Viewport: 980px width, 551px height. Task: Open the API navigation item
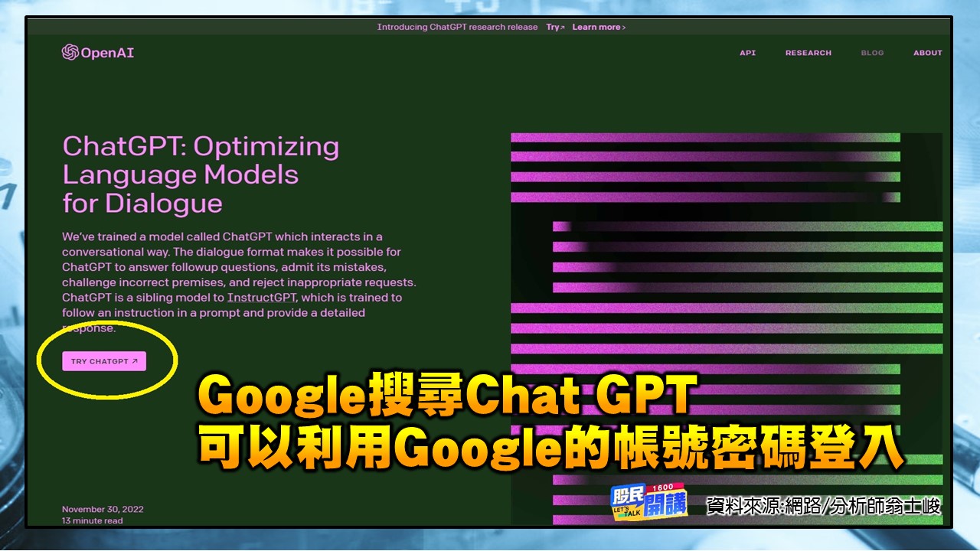pyautogui.click(x=747, y=53)
